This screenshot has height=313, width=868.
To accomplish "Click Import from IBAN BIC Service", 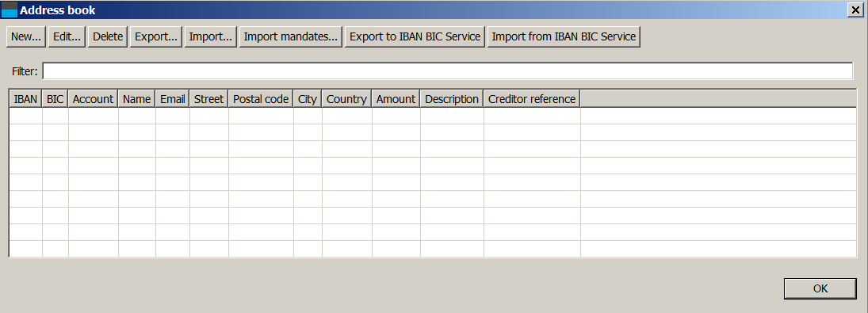I will pyautogui.click(x=564, y=36).
